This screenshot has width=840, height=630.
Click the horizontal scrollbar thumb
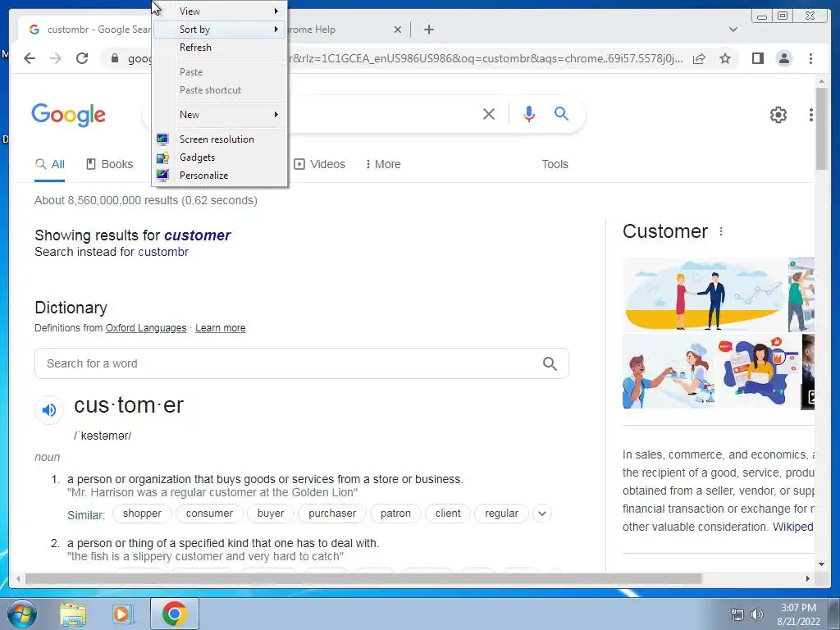363,578
